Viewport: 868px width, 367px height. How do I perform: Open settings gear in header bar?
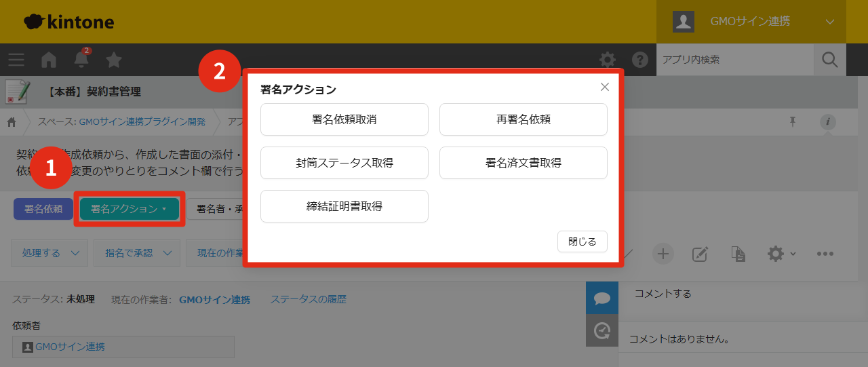[608, 60]
